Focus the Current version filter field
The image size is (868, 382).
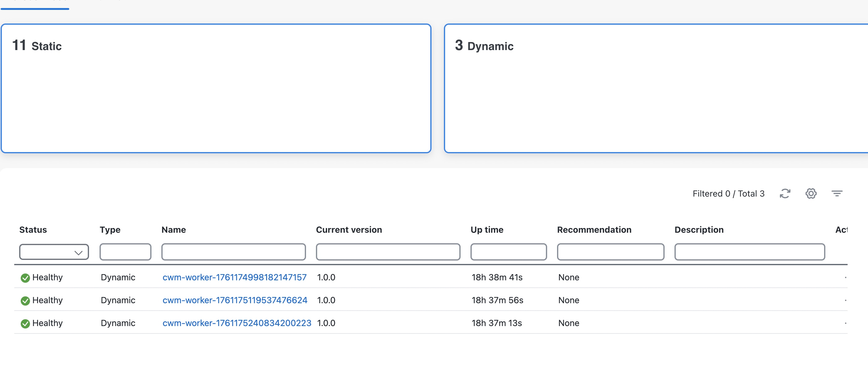click(388, 252)
